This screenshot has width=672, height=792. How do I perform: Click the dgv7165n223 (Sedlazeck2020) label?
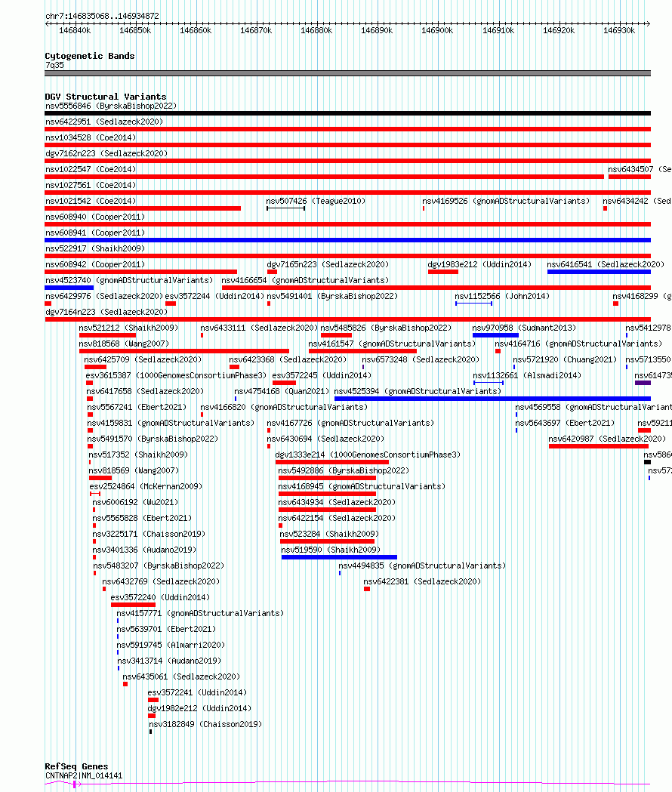click(x=328, y=264)
